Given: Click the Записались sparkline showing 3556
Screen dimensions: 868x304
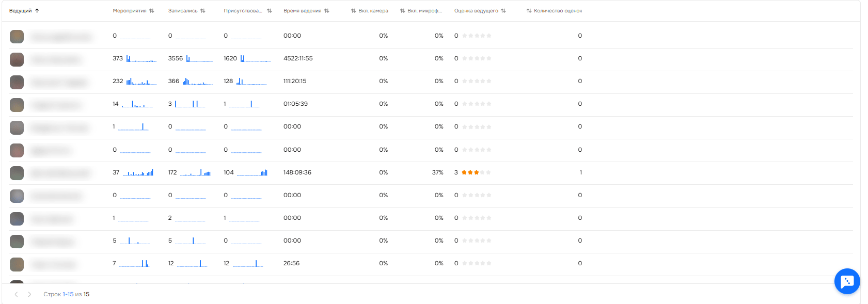Looking at the screenshot, I should point(199,59).
